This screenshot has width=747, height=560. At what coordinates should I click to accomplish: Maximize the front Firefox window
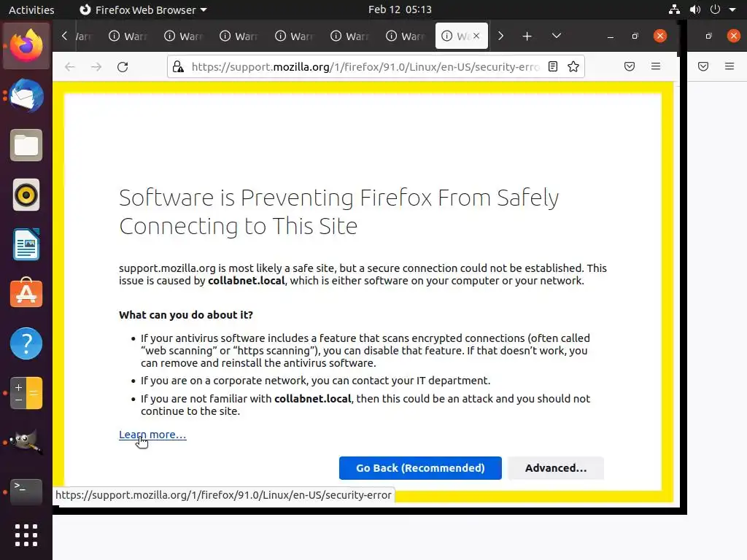(635, 36)
